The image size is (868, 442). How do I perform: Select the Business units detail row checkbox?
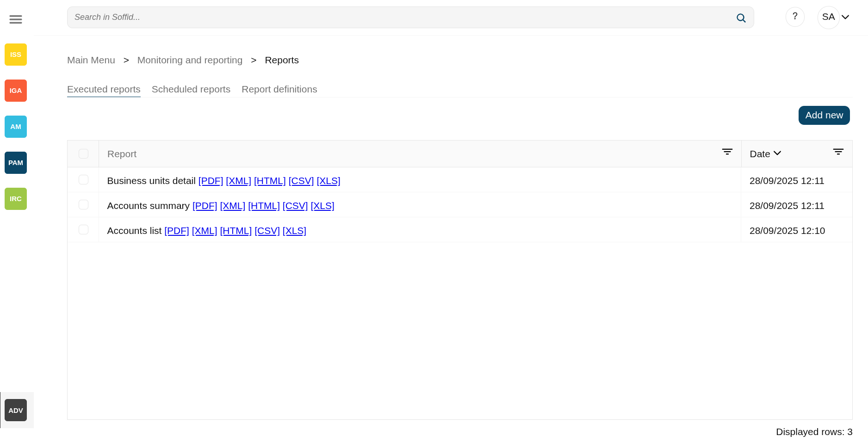83,180
